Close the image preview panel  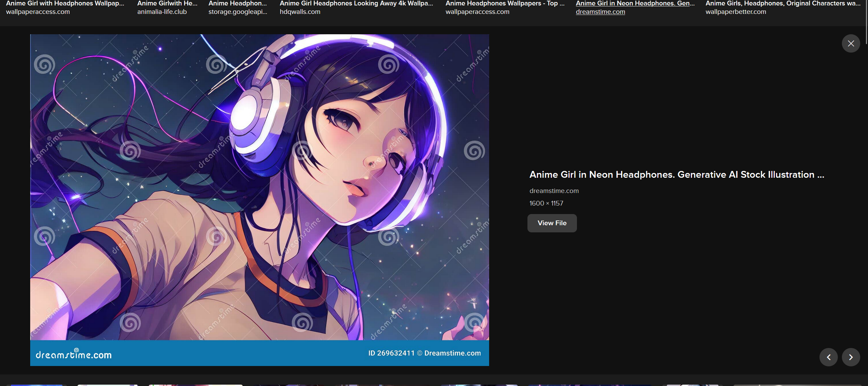click(851, 43)
